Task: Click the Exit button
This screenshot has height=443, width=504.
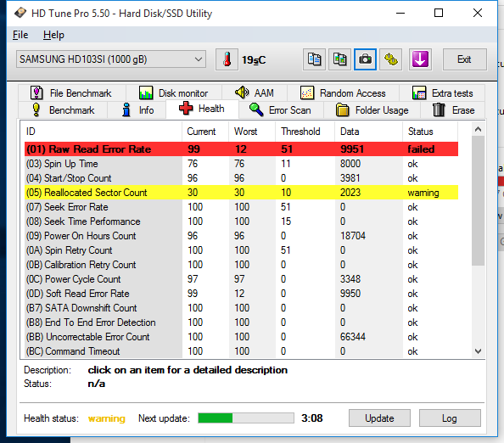Action: tap(464, 59)
